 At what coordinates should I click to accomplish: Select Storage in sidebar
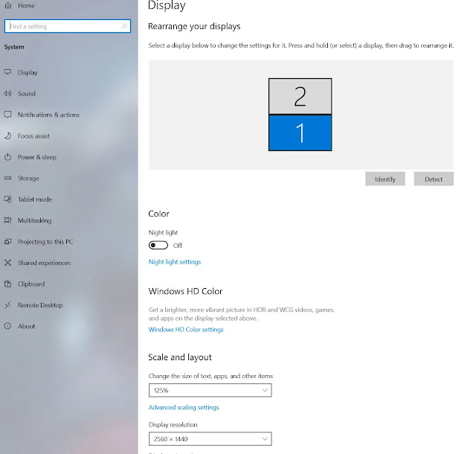point(28,179)
